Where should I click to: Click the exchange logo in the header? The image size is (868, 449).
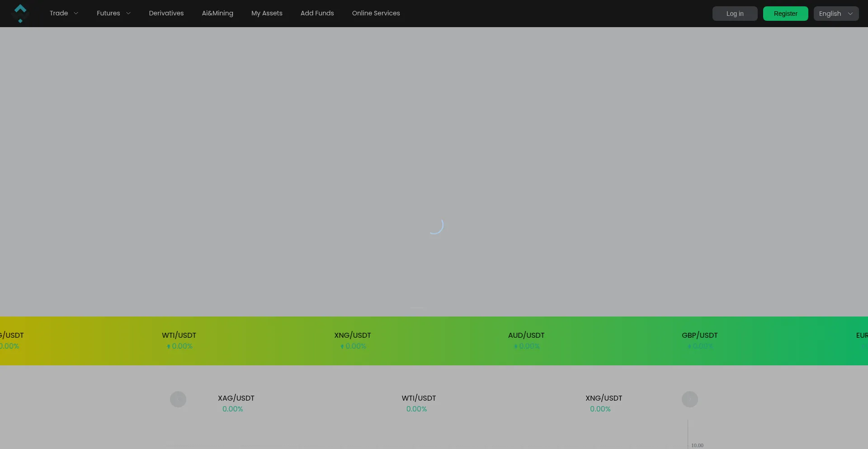[x=20, y=14]
